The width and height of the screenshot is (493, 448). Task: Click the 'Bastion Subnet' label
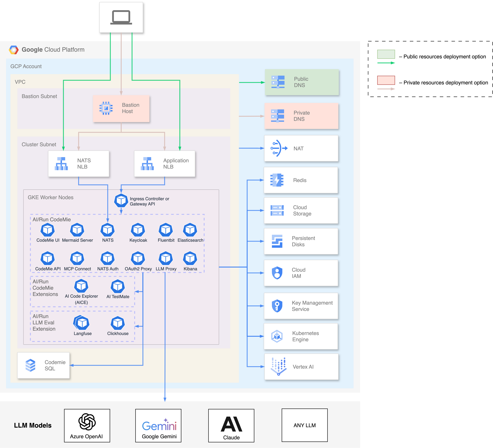39,96
